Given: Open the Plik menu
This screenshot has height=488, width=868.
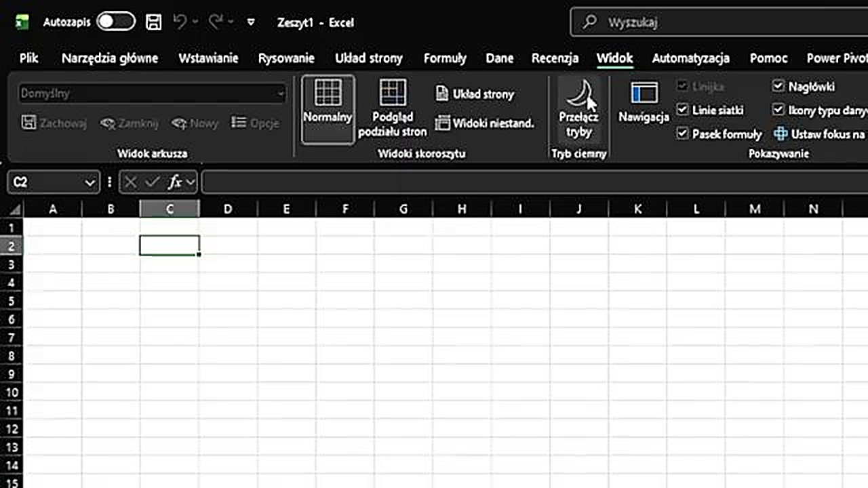Looking at the screenshot, I should pyautogui.click(x=28, y=58).
